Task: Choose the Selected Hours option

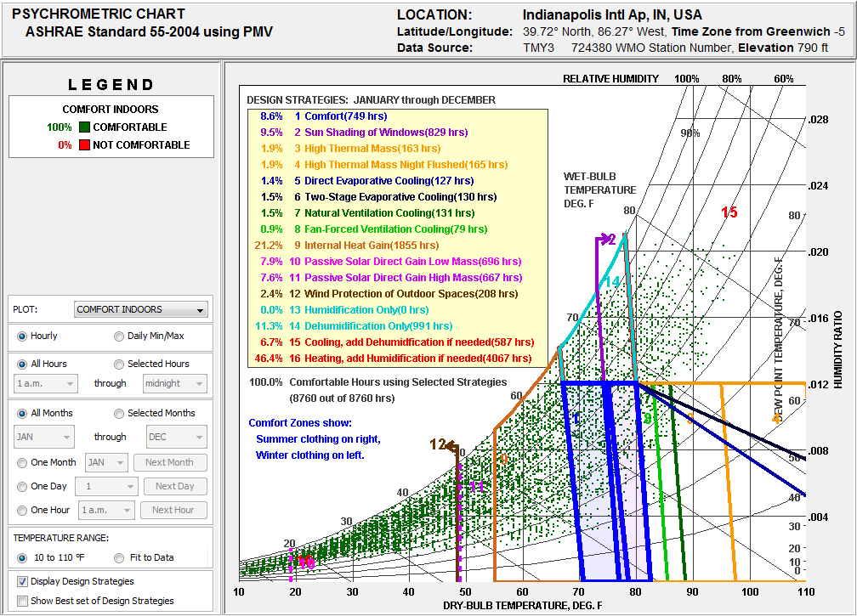Action: [x=119, y=365]
